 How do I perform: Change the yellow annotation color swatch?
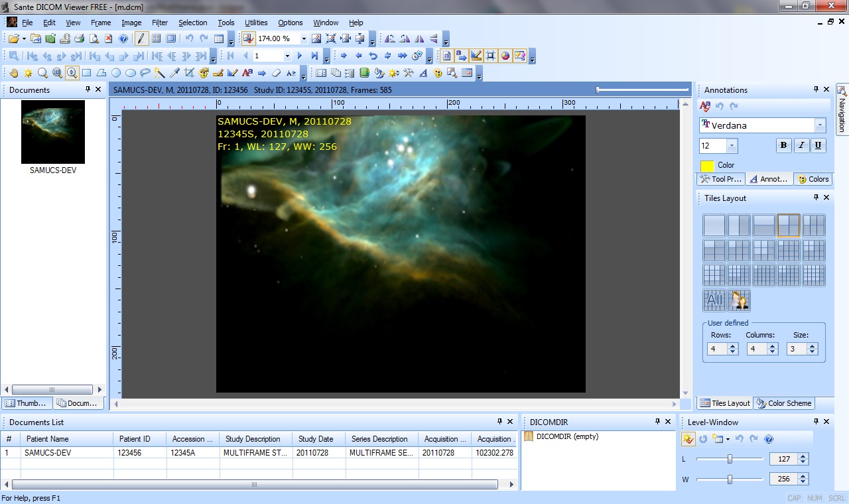(x=707, y=164)
